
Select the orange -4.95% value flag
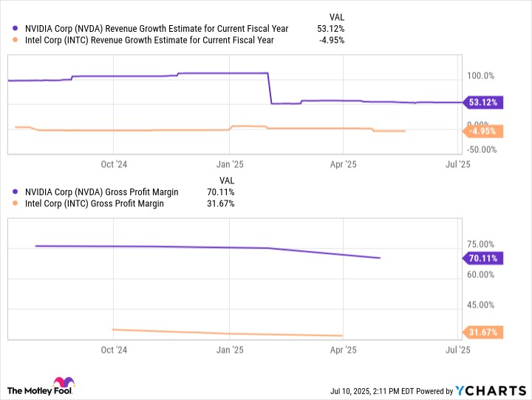483,131
